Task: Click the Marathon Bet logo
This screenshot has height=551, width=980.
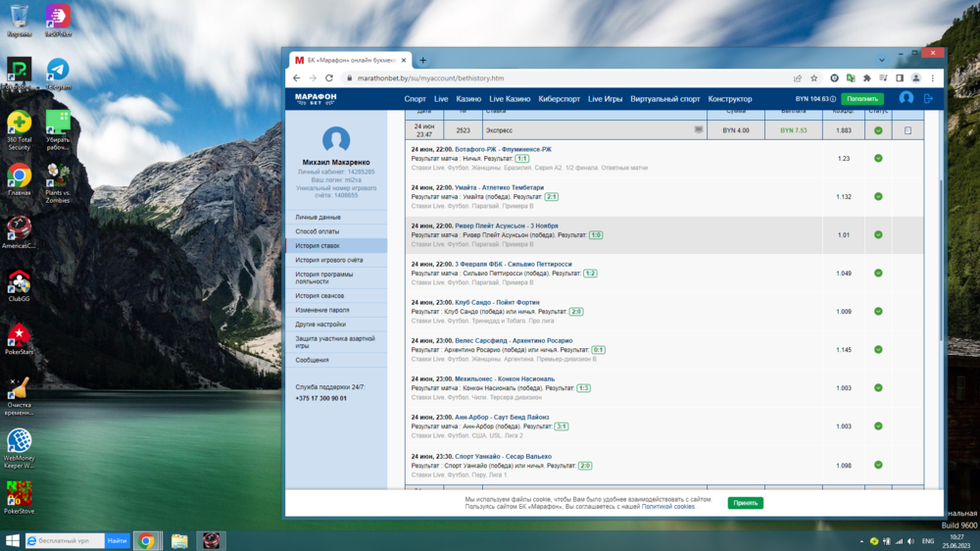Action: pyautogui.click(x=316, y=99)
